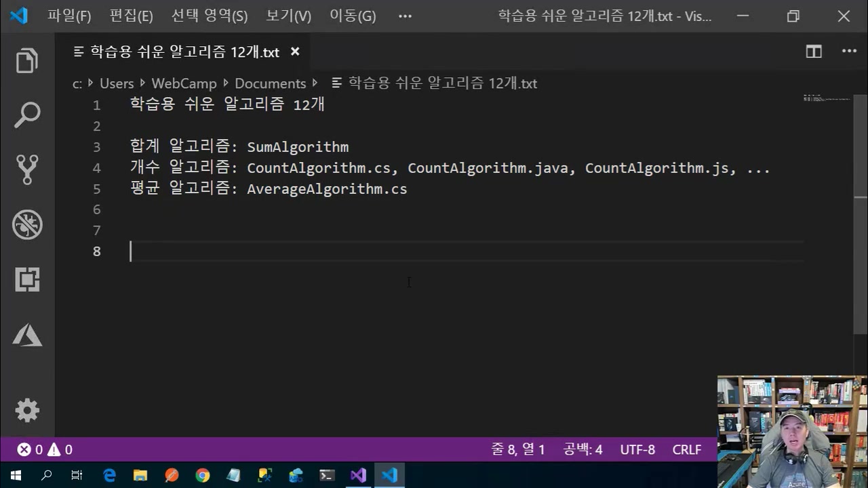This screenshot has width=868, height=488.
Task: Open Source Control view
Action: [27, 169]
